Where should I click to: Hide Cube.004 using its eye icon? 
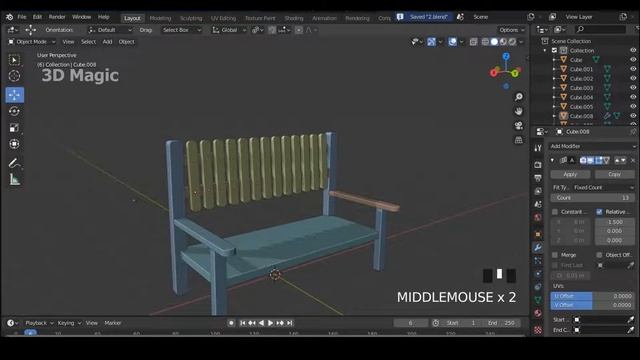click(633, 97)
